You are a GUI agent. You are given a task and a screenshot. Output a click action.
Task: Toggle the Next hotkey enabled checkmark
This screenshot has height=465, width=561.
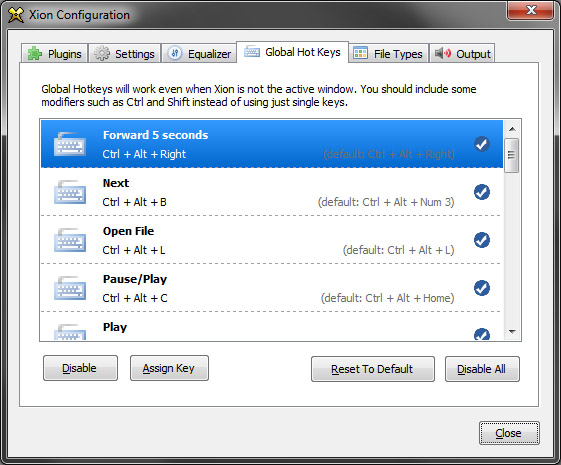(x=482, y=192)
